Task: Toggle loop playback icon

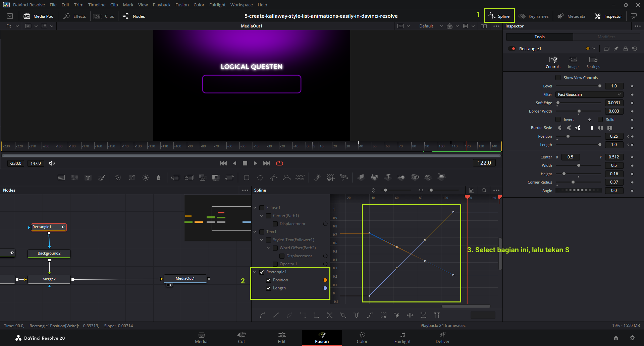Action: [x=279, y=163]
